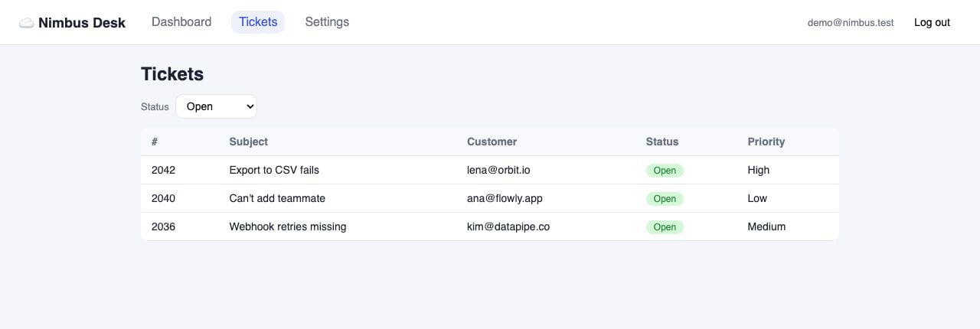Viewport: 980px width, 329px height.
Task: Click the Open badge for ticket 2040
Action: click(665, 198)
